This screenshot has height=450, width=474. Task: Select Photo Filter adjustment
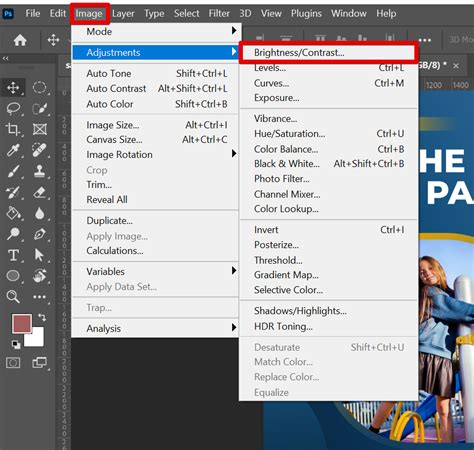click(329, 179)
